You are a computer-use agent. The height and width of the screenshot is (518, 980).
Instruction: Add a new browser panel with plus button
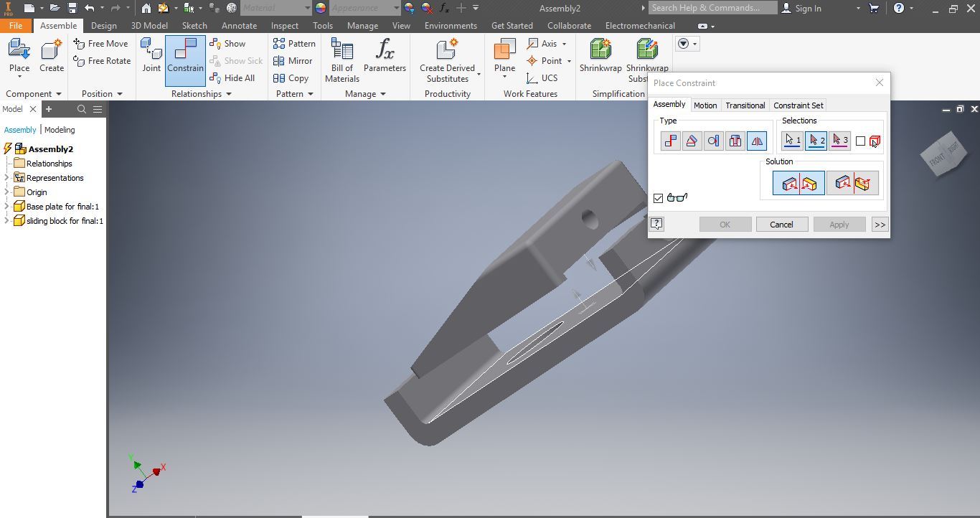49,109
